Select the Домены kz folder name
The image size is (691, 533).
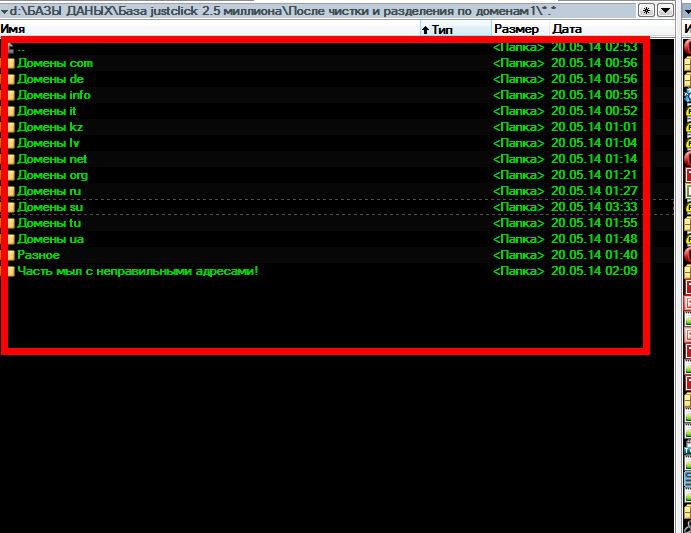tap(50, 127)
